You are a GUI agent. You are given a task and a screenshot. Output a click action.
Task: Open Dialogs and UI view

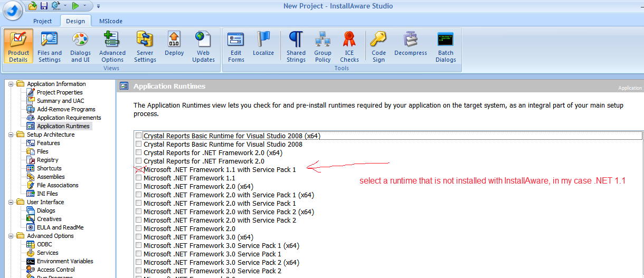click(x=80, y=46)
